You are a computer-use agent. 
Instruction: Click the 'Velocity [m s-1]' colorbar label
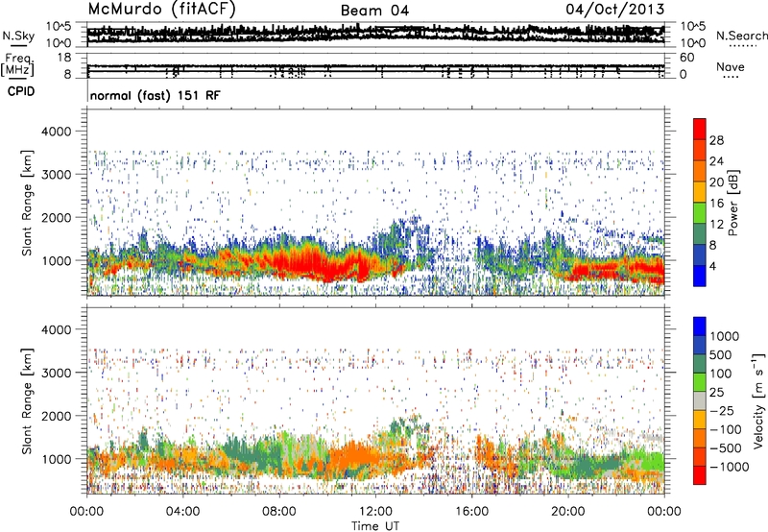coord(758,400)
